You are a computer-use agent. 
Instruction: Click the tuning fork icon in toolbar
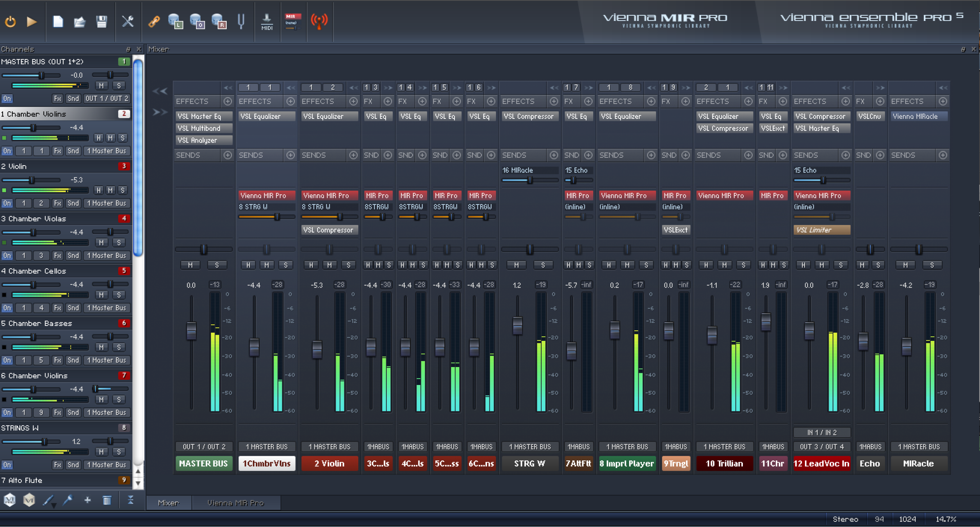coord(241,21)
